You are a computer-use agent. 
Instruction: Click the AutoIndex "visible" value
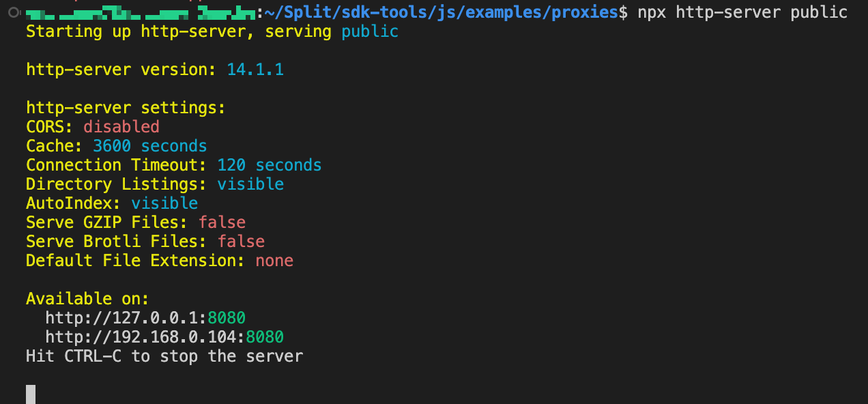pyautogui.click(x=164, y=203)
